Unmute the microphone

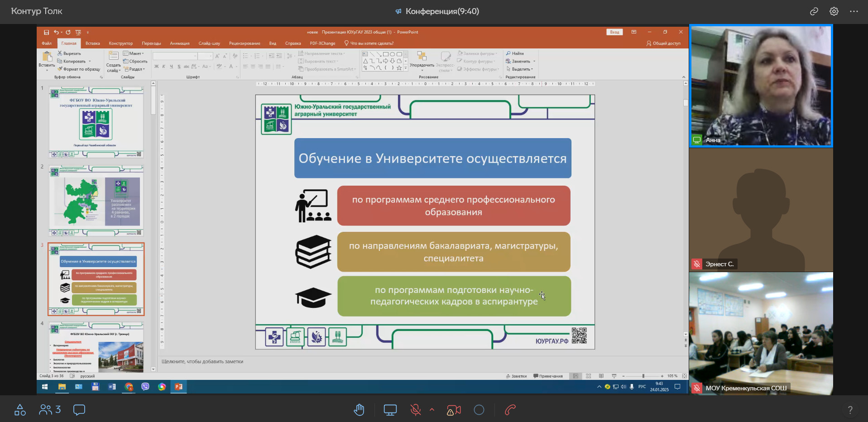click(x=415, y=410)
